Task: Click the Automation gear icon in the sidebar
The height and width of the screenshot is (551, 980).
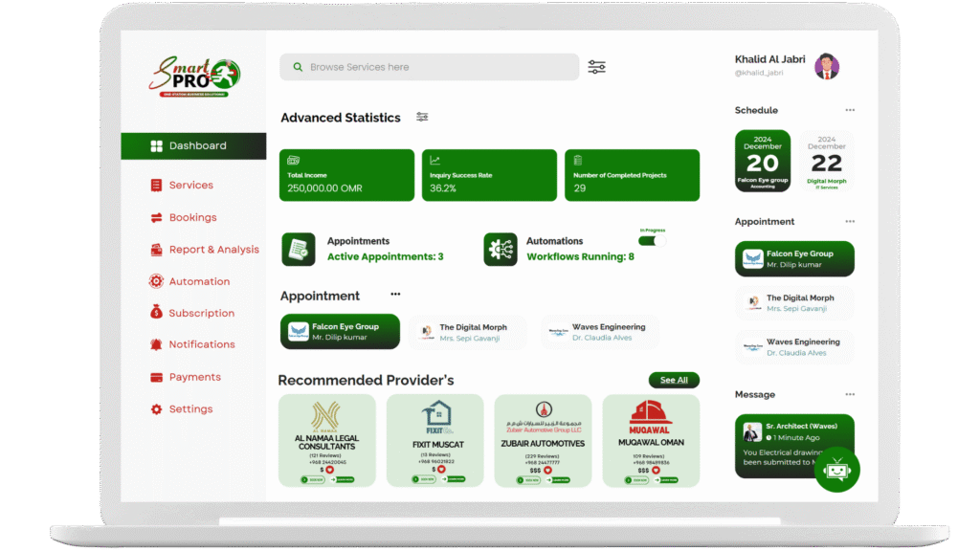Action: pyautogui.click(x=156, y=281)
